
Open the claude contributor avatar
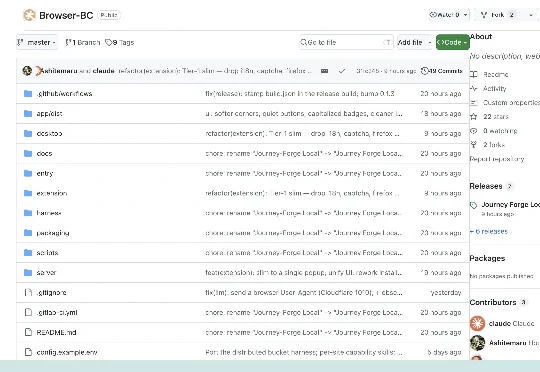click(x=477, y=323)
